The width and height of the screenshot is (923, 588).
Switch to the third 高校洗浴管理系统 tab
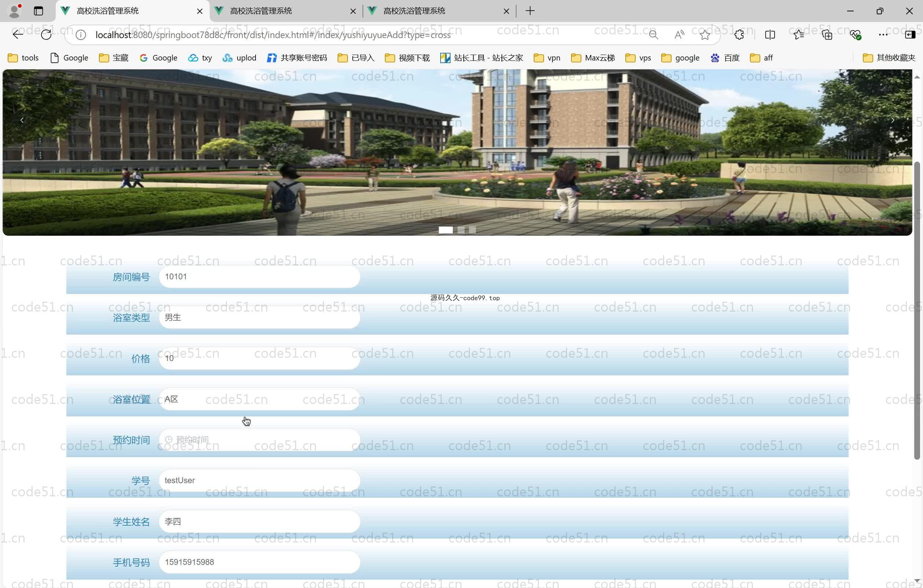(439, 11)
